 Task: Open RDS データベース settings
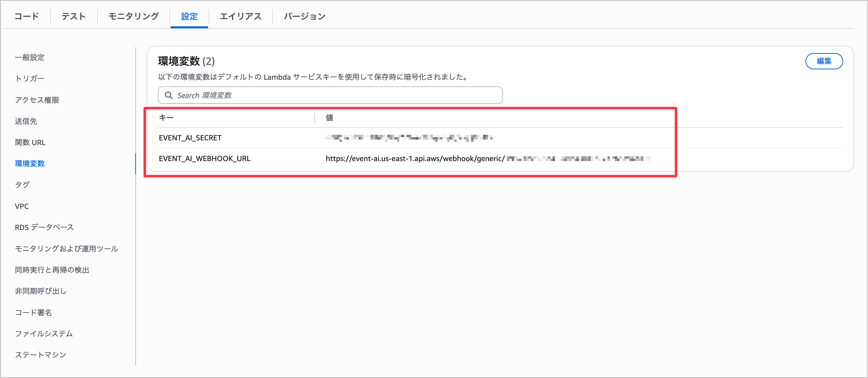coord(44,227)
